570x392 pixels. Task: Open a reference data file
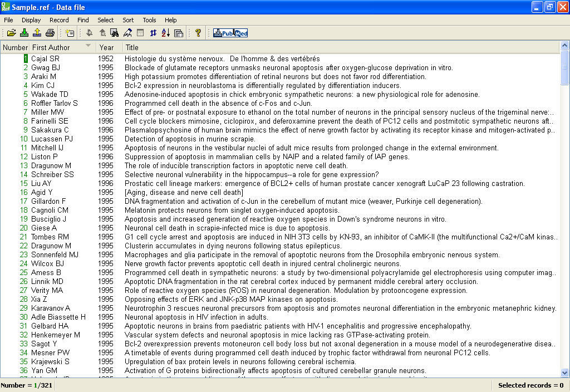[11, 32]
